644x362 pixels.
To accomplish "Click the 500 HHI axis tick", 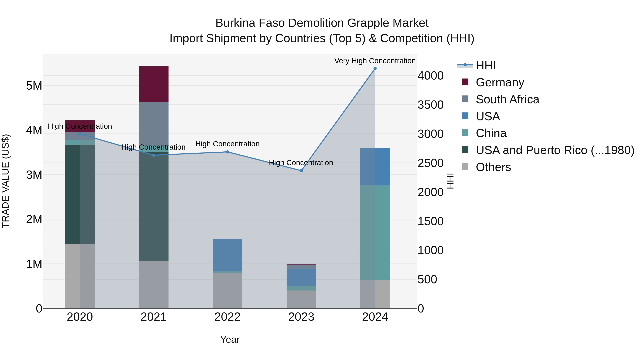I will [427, 279].
